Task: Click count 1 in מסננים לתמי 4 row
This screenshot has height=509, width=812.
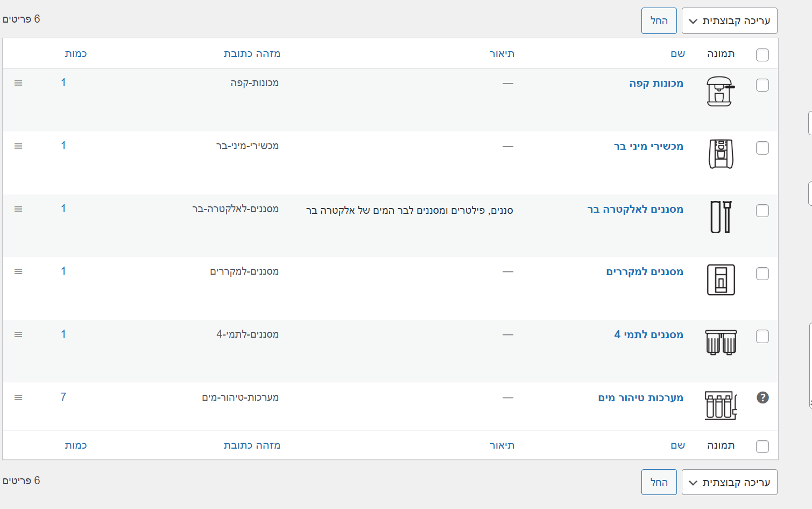Action: point(63,334)
